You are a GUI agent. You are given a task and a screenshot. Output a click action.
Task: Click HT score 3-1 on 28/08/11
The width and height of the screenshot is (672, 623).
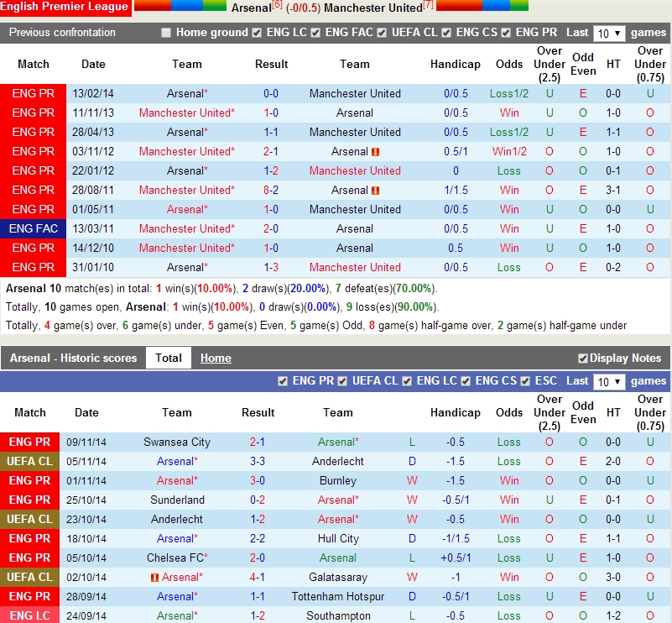click(613, 190)
